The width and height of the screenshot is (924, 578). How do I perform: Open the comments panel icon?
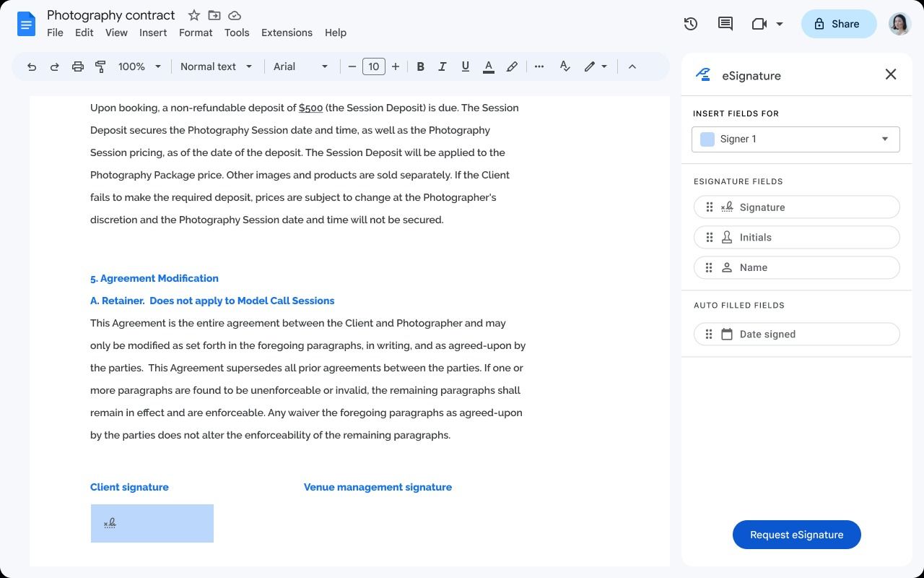[725, 24]
